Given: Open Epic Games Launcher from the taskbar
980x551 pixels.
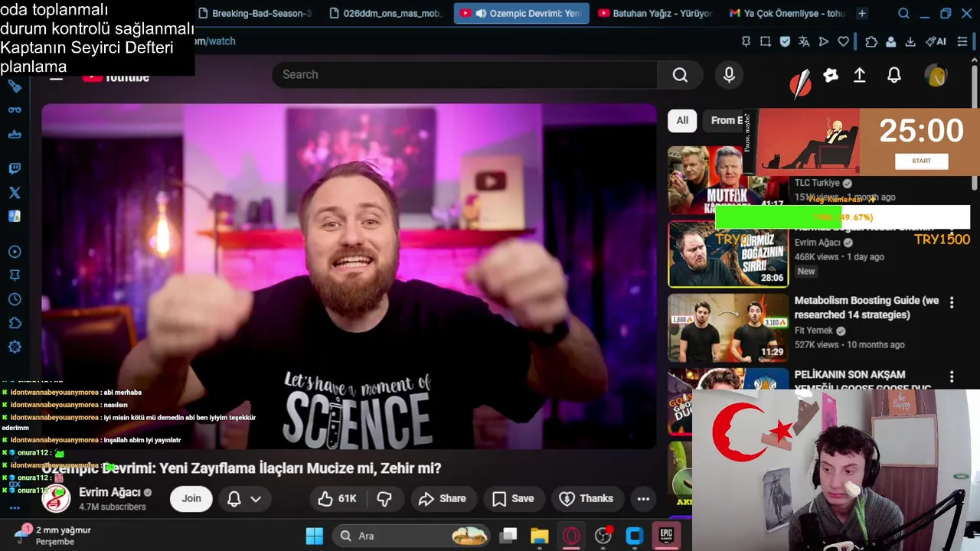Looking at the screenshot, I should tap(667, 536).
